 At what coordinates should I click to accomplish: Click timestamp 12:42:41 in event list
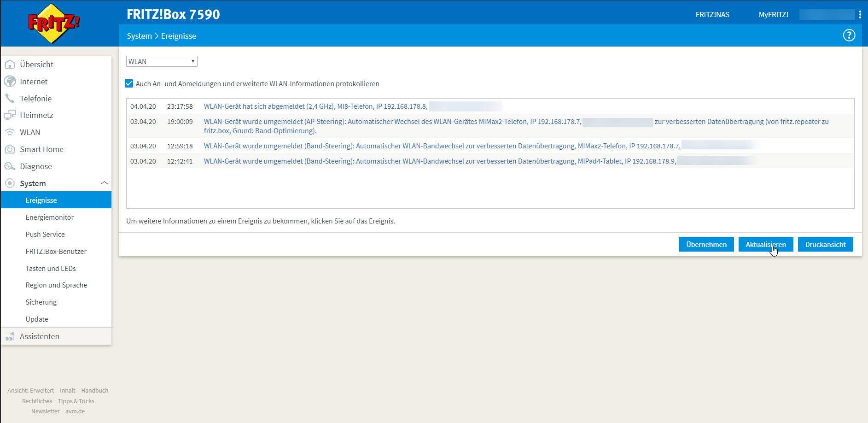(180, 161)
